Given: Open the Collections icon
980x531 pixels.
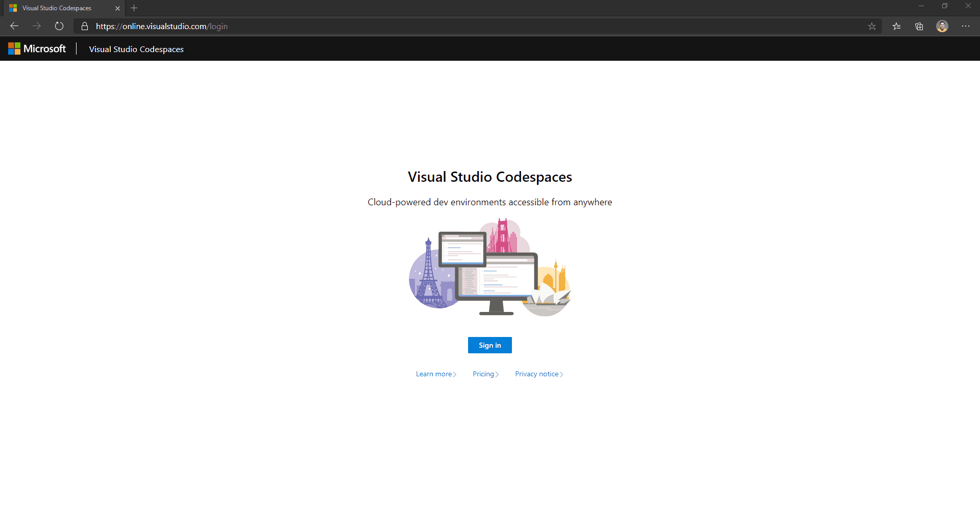Looking at the screenshot, I should 919,26.
